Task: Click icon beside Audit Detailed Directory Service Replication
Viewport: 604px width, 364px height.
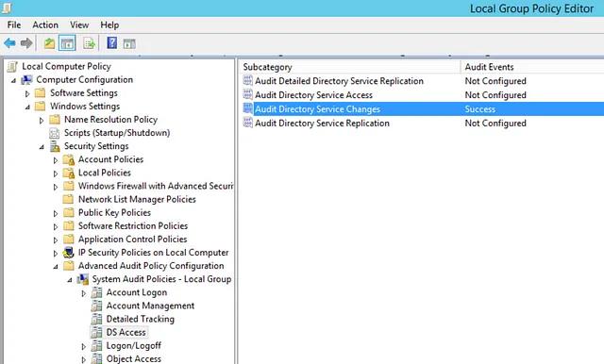Action: (247, 80)
